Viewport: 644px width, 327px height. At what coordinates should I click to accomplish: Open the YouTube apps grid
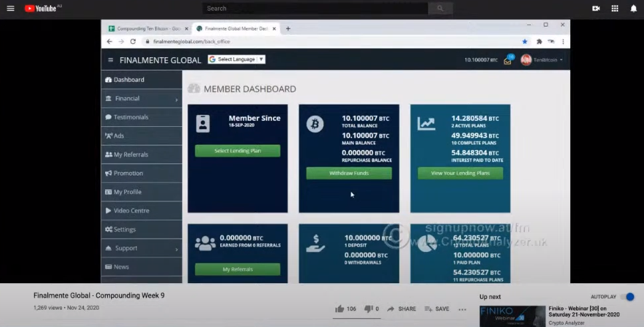(614, 8)
